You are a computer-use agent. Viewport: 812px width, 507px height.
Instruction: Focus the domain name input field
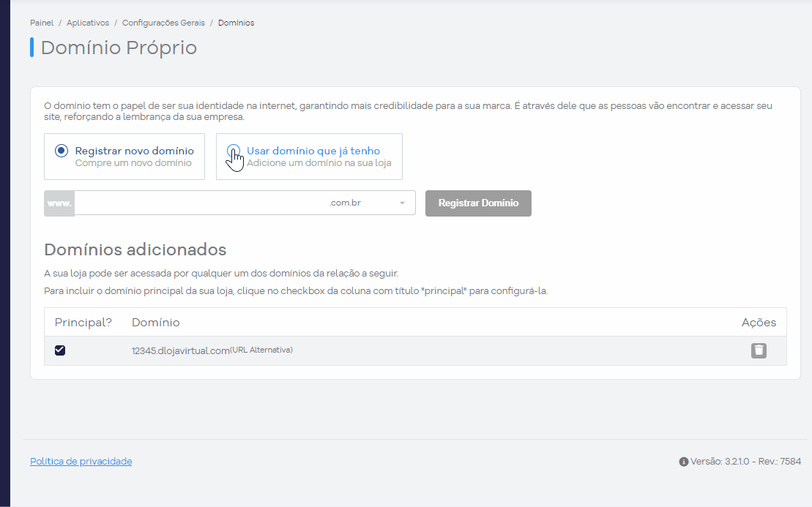(x=199, y=203)
